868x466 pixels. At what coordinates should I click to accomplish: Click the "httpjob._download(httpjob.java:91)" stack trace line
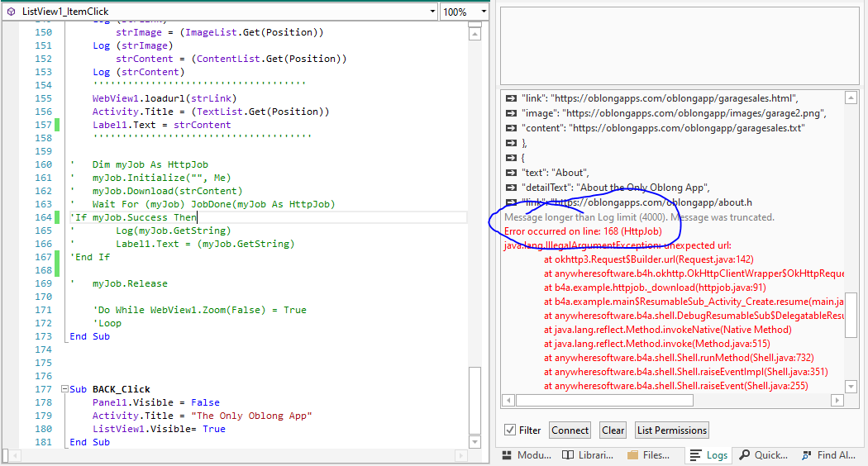coord(655,288)
